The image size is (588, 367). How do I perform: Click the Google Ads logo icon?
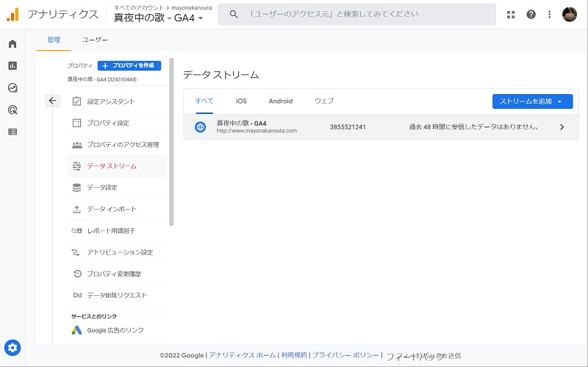(77, 330)
